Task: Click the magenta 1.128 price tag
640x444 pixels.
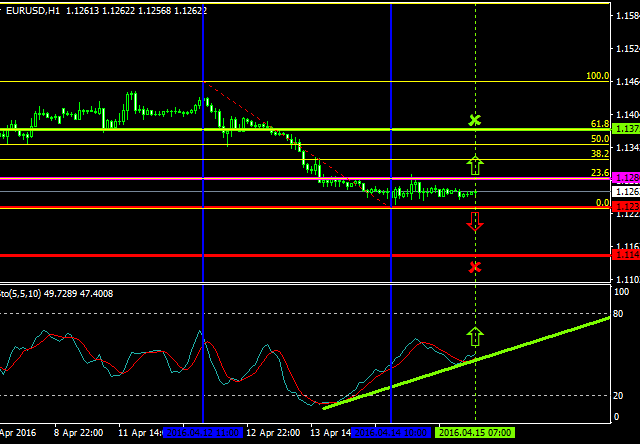Action: 626,177
